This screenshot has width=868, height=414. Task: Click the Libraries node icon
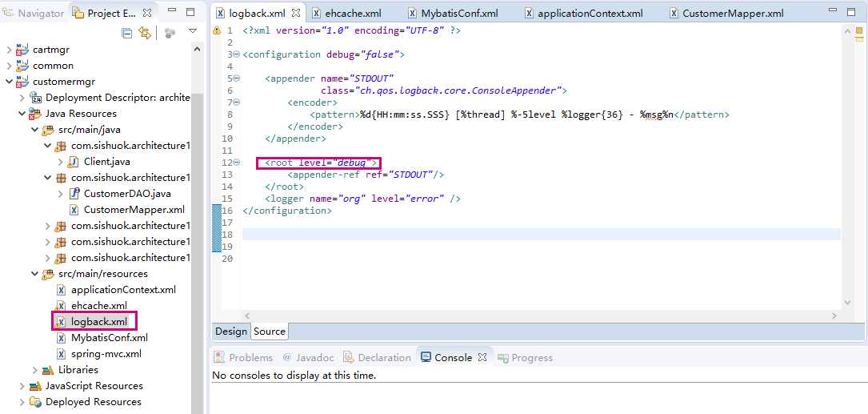48,370
